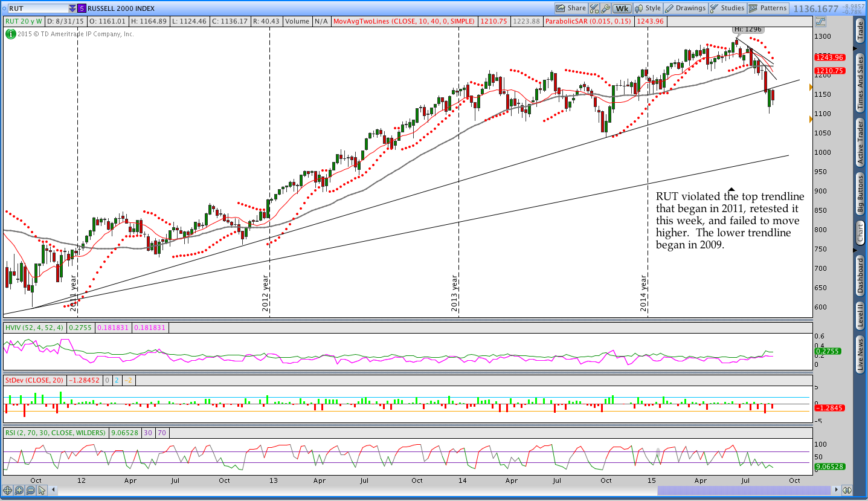This screenshot has width=868, height=501.
Task: Click the ParabolicSAR study label
Action: click(x=588, y=21)
